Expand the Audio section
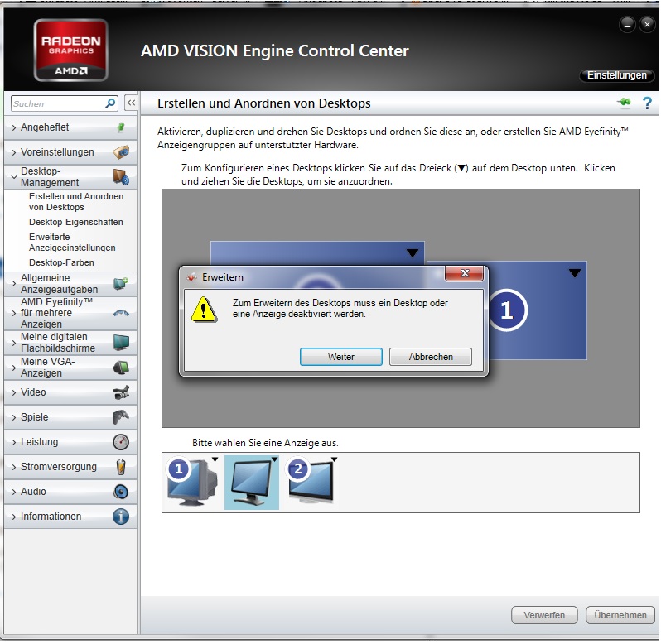 point(14,492)
